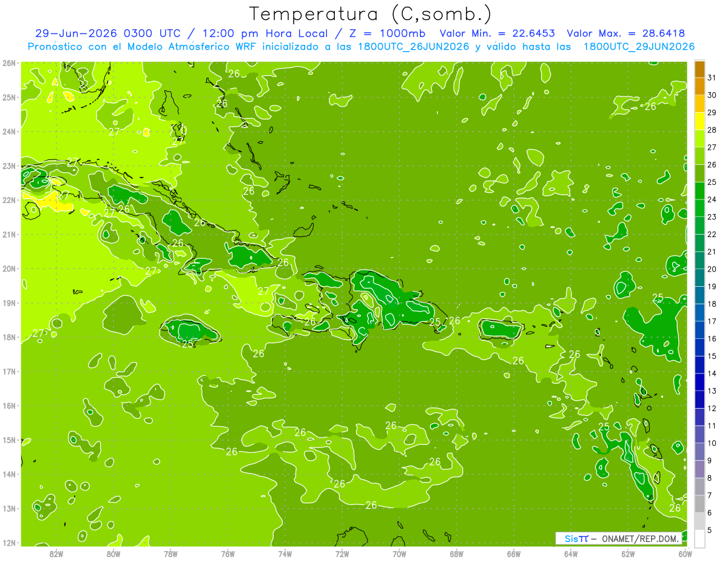Viewport: 728px width, 562px height.
Task: Click the color-scale value '29'
Action: coord(712,113)
